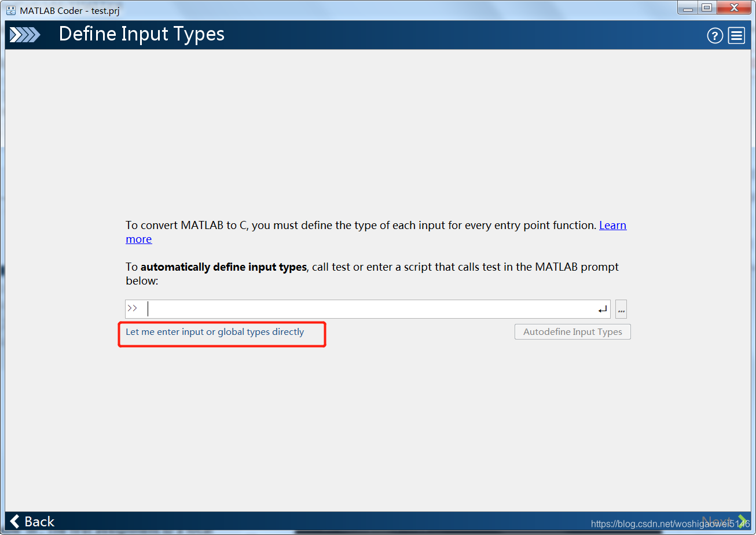Click the Autodefine Input Types button
Screen dimensions: 756x535
point(572,332)
